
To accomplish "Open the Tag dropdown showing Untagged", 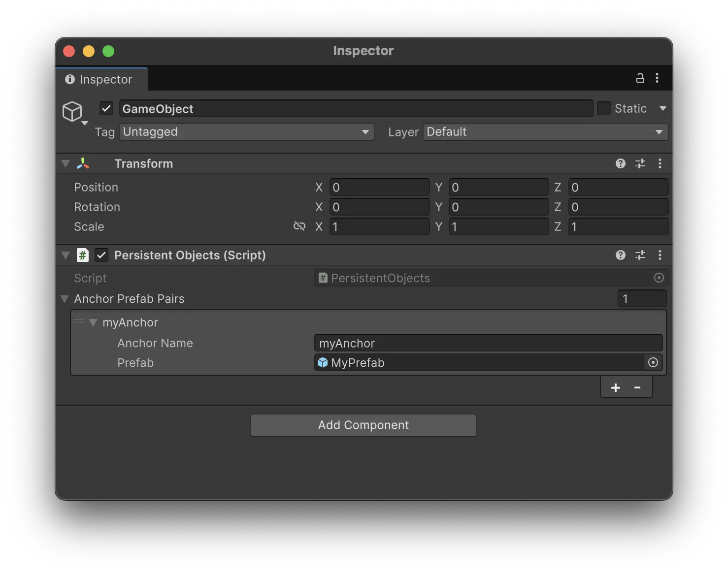I will pyautogui.click(x=246, y=132).
